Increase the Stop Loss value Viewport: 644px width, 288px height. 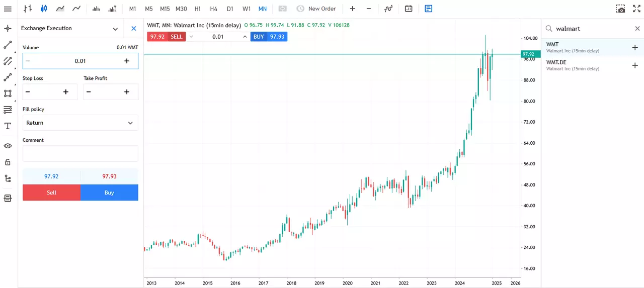[66, 92]
